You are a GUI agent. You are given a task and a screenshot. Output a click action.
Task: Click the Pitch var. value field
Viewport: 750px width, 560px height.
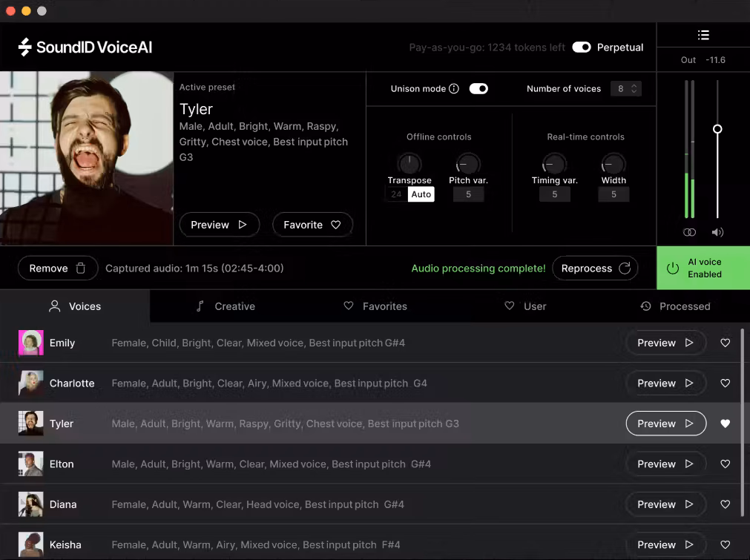[x=468, y=194]
